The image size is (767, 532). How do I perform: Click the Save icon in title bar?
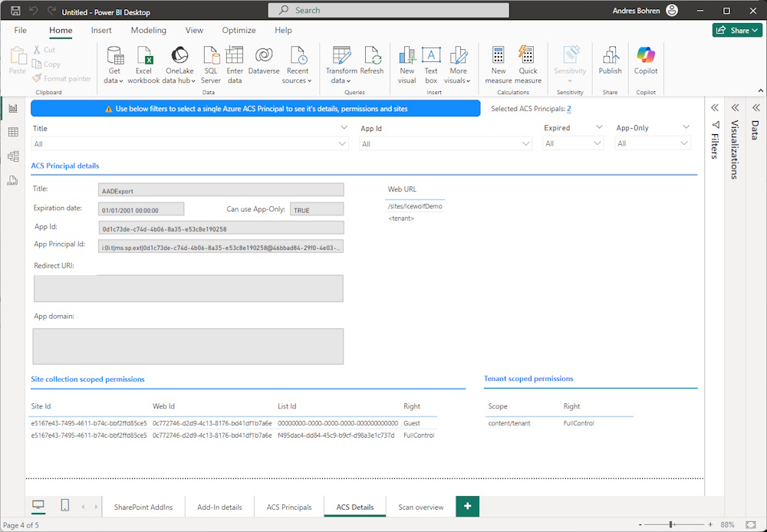point(15,11)
